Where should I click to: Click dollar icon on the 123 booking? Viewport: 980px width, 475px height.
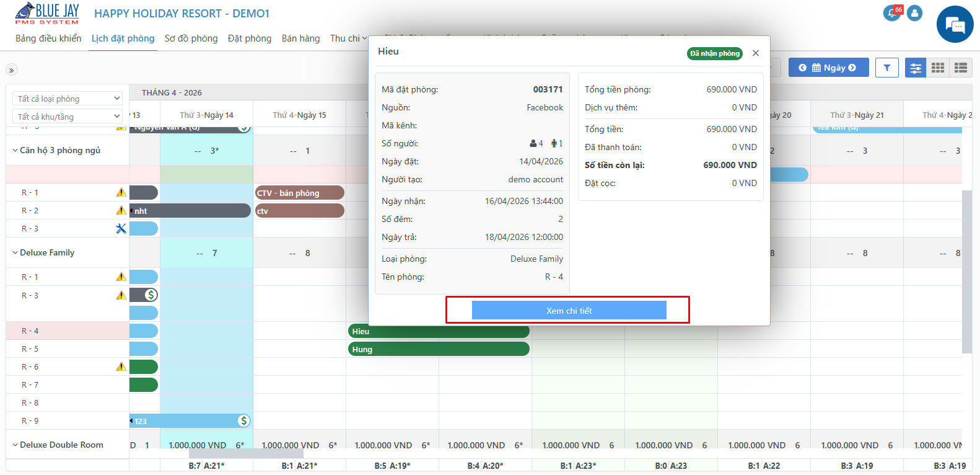(244, 421)
